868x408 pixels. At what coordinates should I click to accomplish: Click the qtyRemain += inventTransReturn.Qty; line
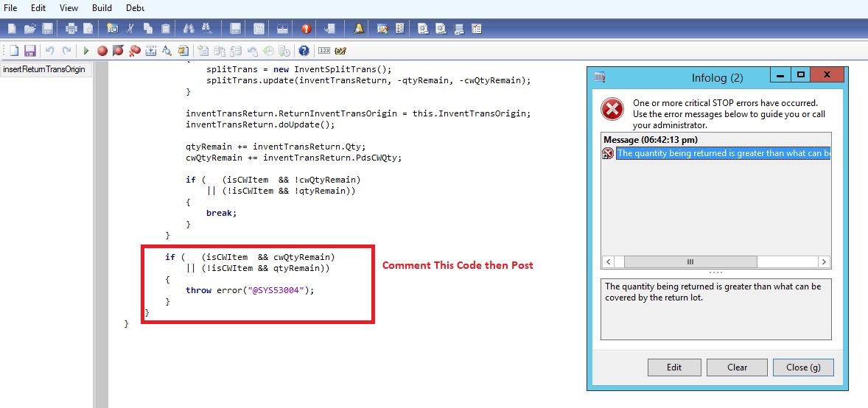click(x=276, y=147)
